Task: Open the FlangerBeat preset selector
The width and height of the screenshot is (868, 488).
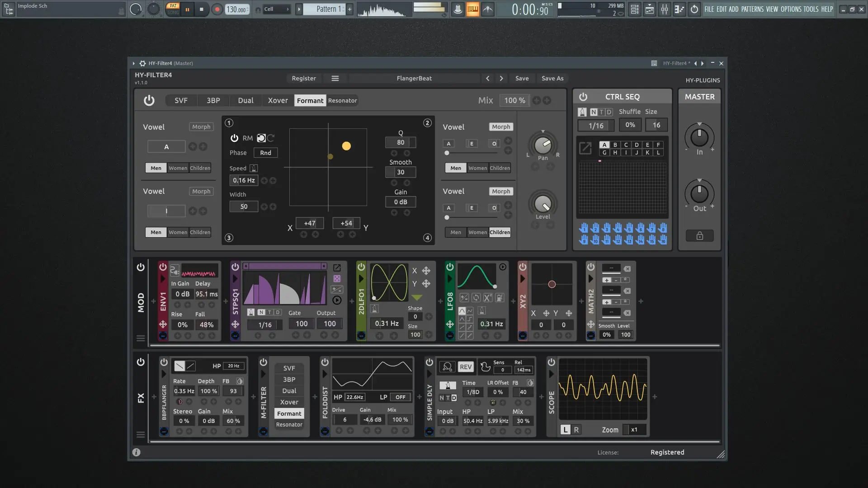Action: click(414, 78)
